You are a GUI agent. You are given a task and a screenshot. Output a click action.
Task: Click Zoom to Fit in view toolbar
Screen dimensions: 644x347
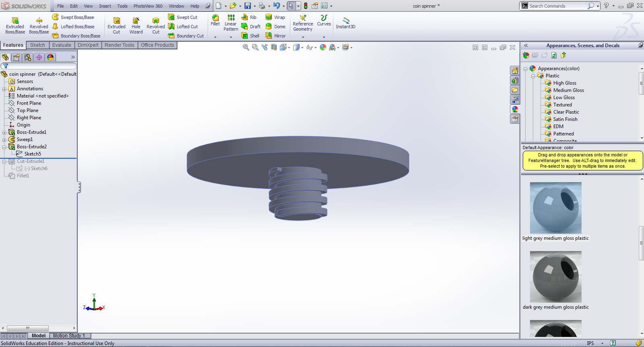[x=246, y=47]
